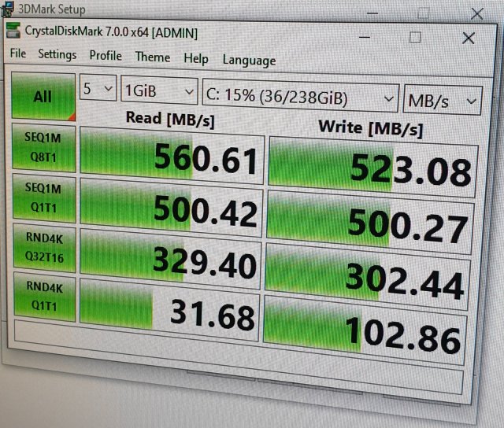Click the 302.44 write result

368,277
